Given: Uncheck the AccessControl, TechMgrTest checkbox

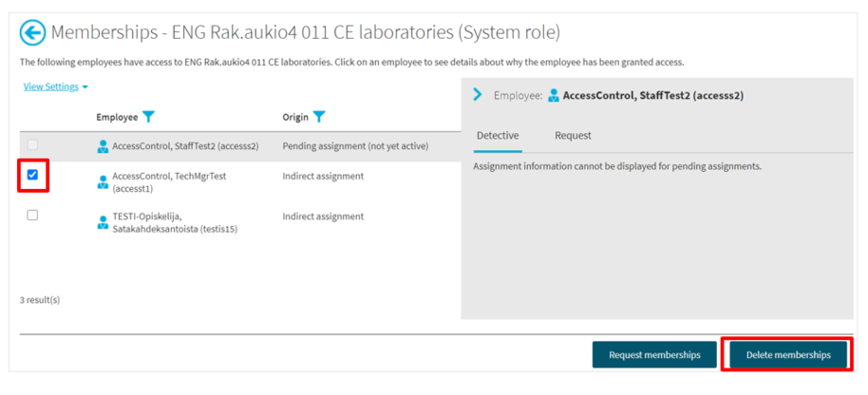Looking at the screenshot, I should 32,175.
